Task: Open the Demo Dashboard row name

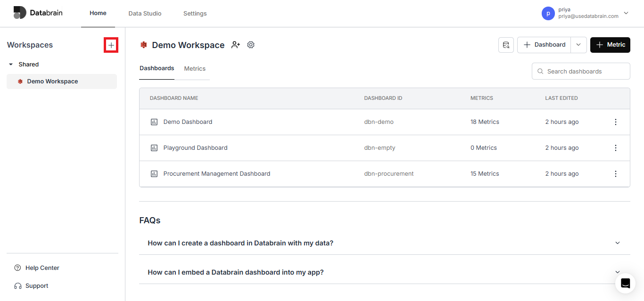Action: pyautogui.click(x=188, y=122)
